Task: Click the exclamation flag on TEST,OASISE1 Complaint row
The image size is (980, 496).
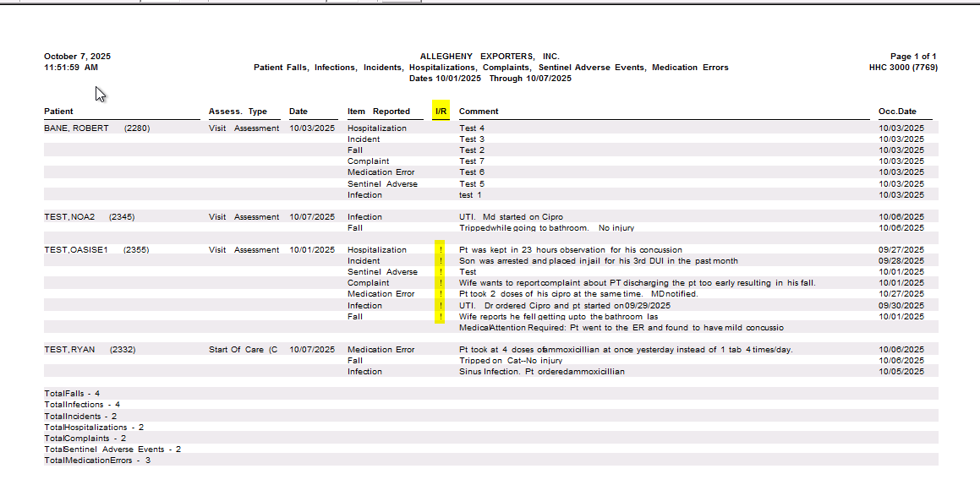Action: point(441,283)
